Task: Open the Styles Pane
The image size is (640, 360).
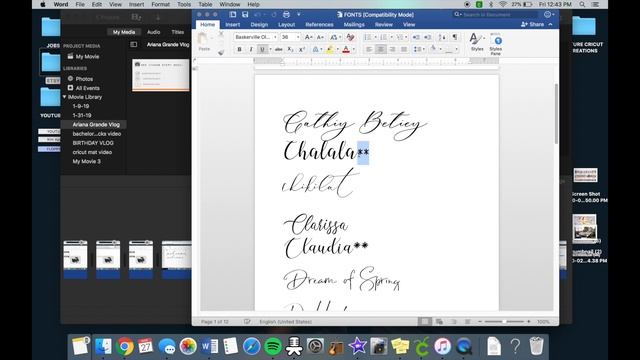Action: [x=496, y=44]
